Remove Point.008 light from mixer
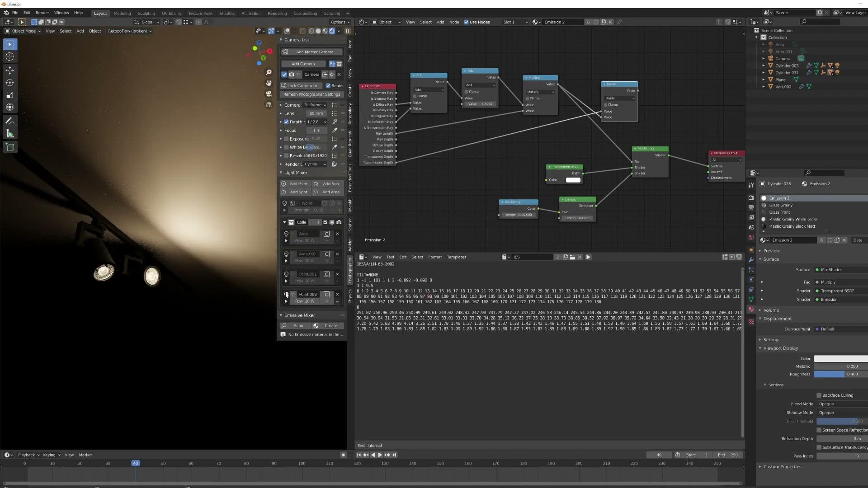Image resolution: width=868 pixels, height=488 pixels. (x=337, y=295)
